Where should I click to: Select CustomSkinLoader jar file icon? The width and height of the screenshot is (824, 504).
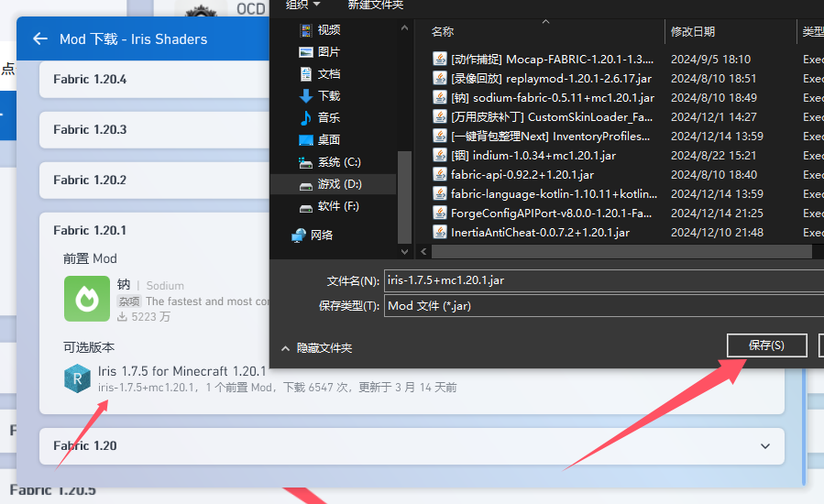pyautogui.click(x=439, y=116)
